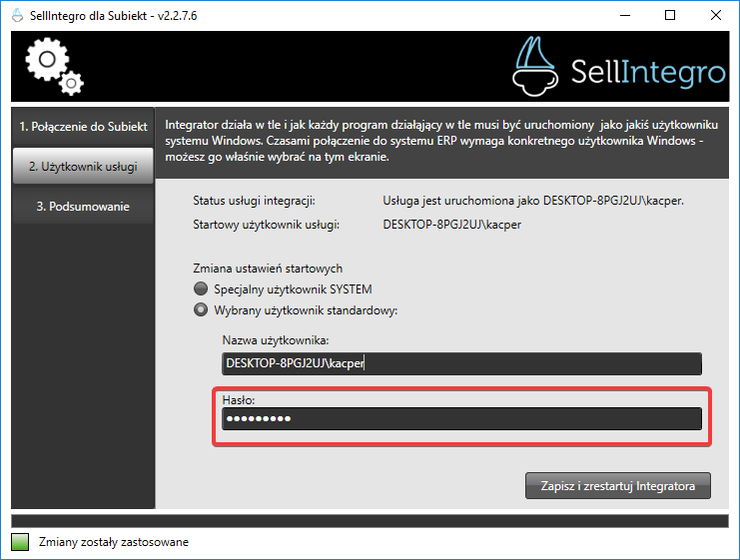This screenshot has height=560, width=740.
Task: Click the SellIntegro title bar app icon
Action: [17, 16]
